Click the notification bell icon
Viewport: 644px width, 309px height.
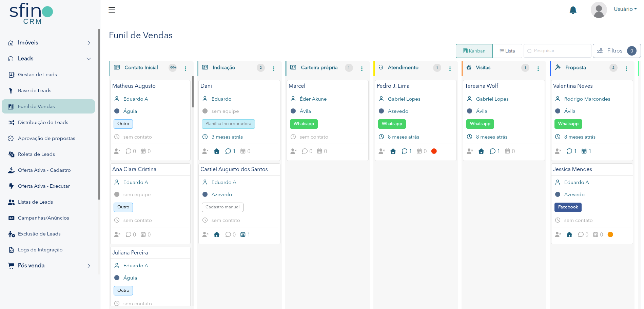tap(573, 10)
